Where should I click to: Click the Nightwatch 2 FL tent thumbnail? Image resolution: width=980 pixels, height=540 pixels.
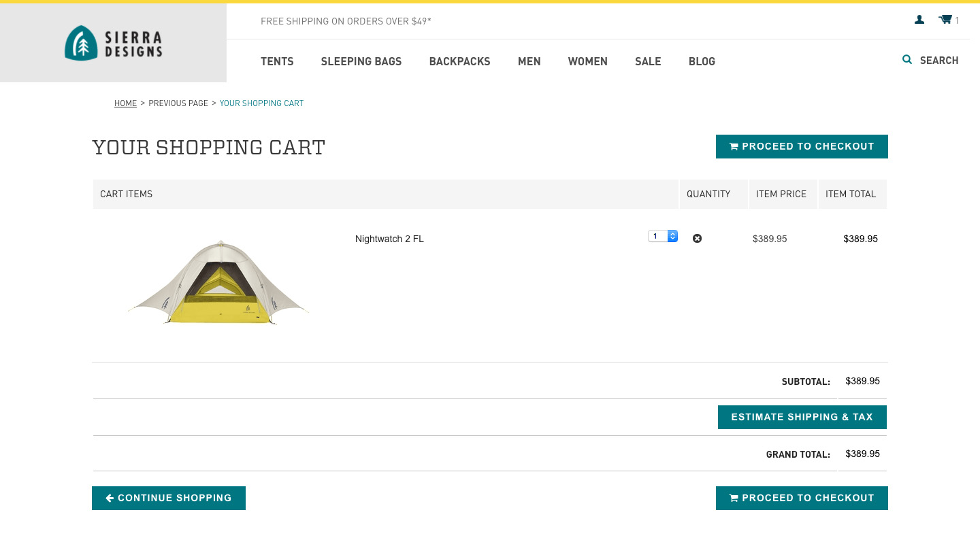[219, 282]
